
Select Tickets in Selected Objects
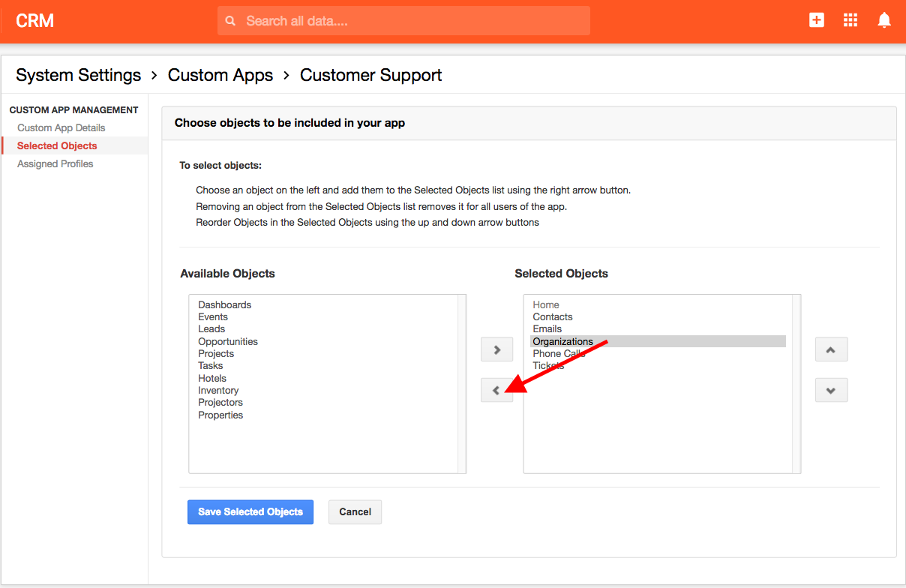coord(548,365)
